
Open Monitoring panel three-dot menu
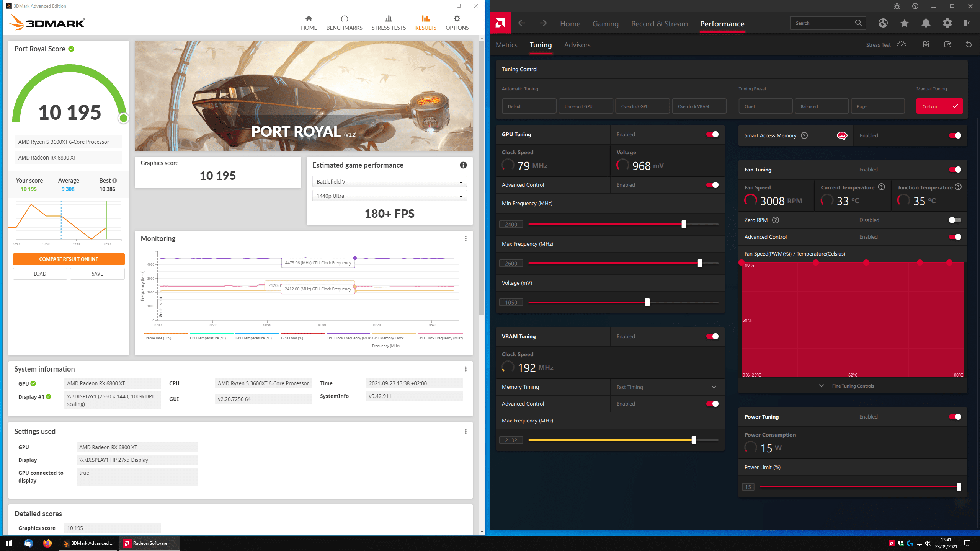[465, 238]
